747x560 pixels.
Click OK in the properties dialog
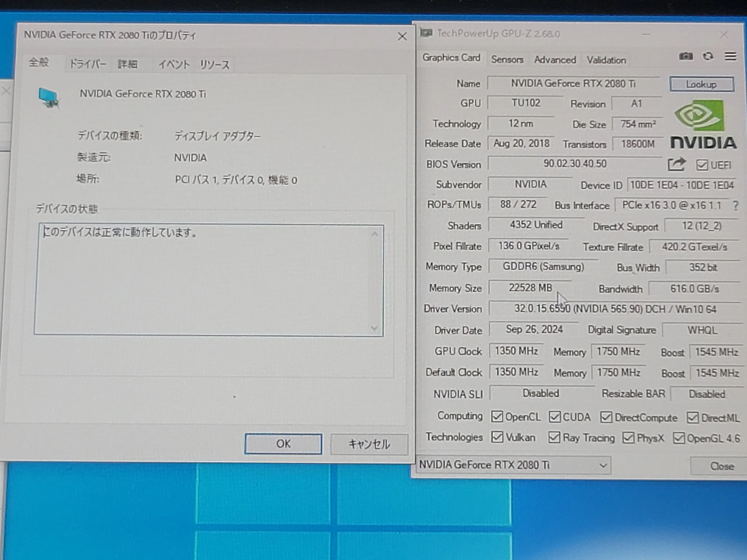click(x=283, y=444)
